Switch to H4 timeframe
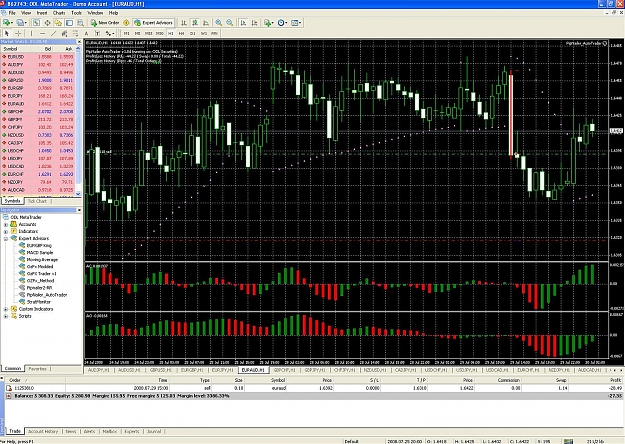 [181, 33]
